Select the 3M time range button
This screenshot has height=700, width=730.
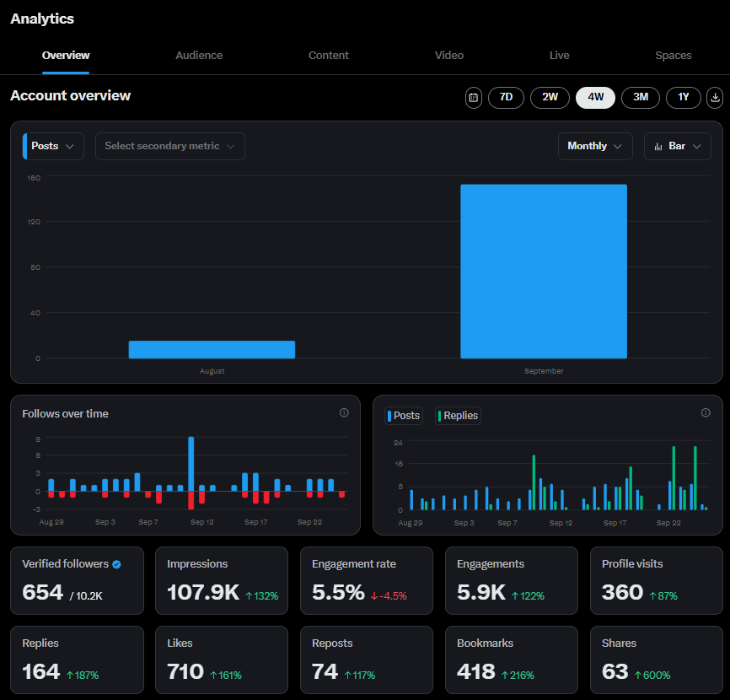tap(641, 98)
